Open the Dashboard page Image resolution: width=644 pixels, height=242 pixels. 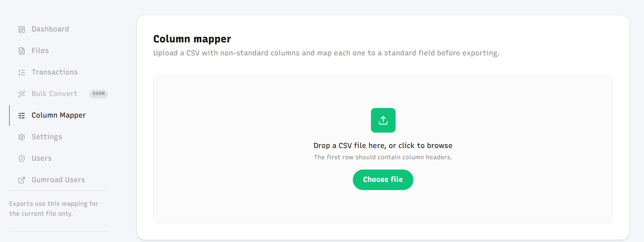[59, 29]
